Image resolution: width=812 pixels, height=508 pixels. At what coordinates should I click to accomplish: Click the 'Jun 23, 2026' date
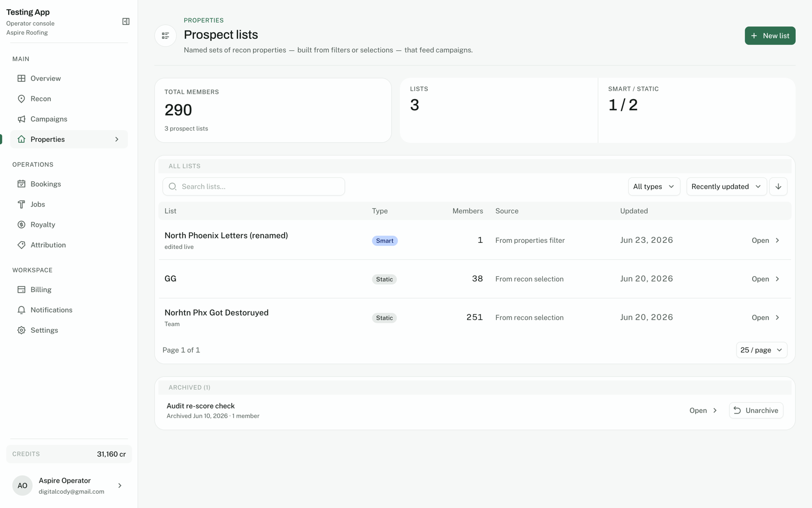click(x=647, y=240)
